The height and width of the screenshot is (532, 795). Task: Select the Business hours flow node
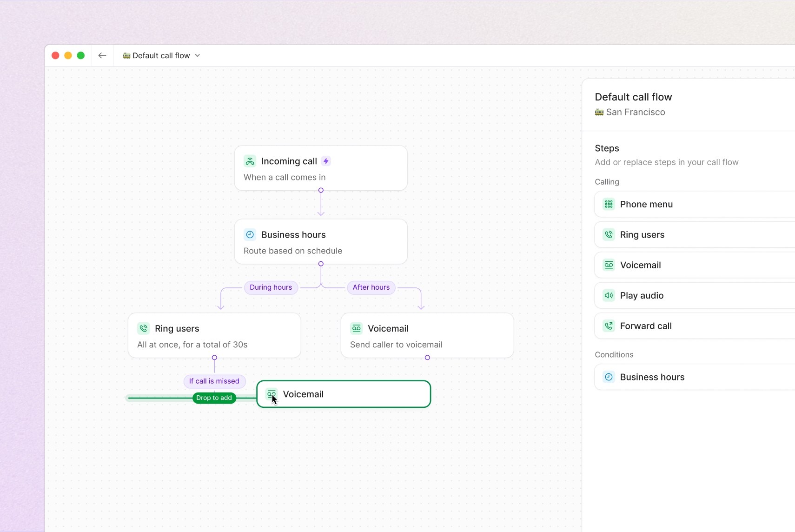[x=321, y=242]
